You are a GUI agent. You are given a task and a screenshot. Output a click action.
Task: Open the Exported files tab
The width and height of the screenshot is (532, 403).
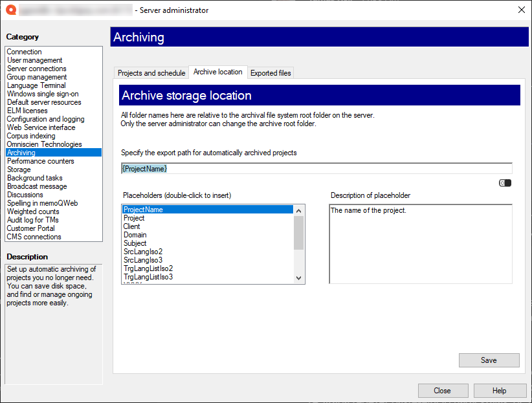coord(271,73)
